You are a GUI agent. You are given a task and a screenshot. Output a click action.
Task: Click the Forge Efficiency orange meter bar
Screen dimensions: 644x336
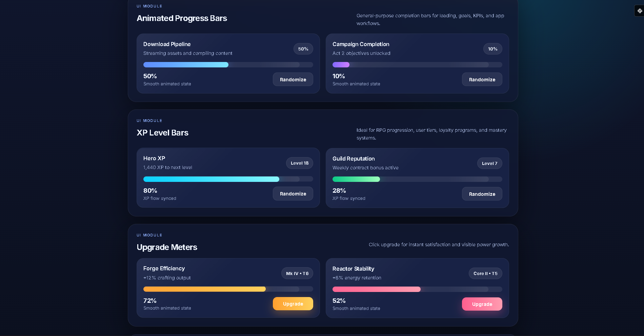(x=228, y=289)
